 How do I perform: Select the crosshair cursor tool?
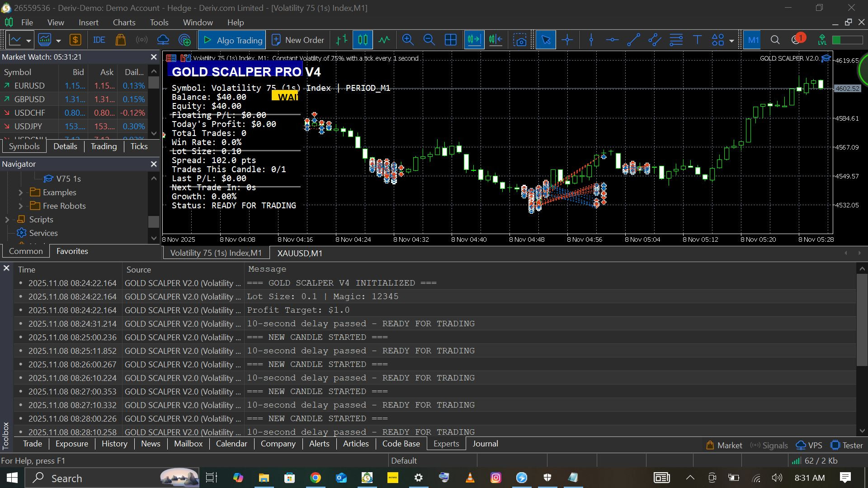tap(567, 40)
